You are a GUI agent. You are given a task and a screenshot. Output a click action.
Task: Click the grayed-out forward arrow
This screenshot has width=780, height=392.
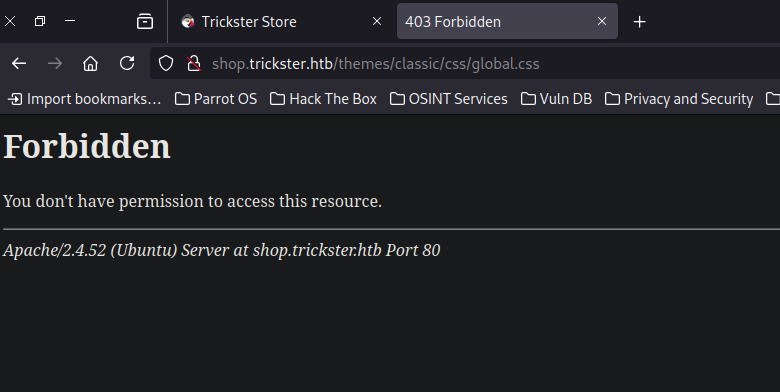(55, 64)
